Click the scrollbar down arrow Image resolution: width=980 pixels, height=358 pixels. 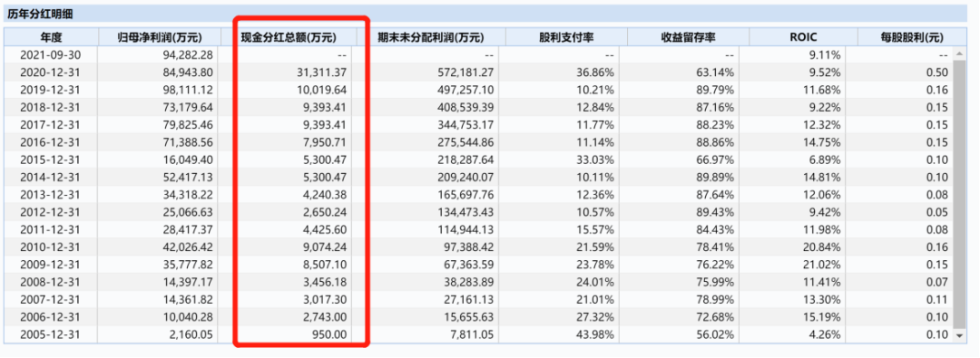click(x=961, y=336)
